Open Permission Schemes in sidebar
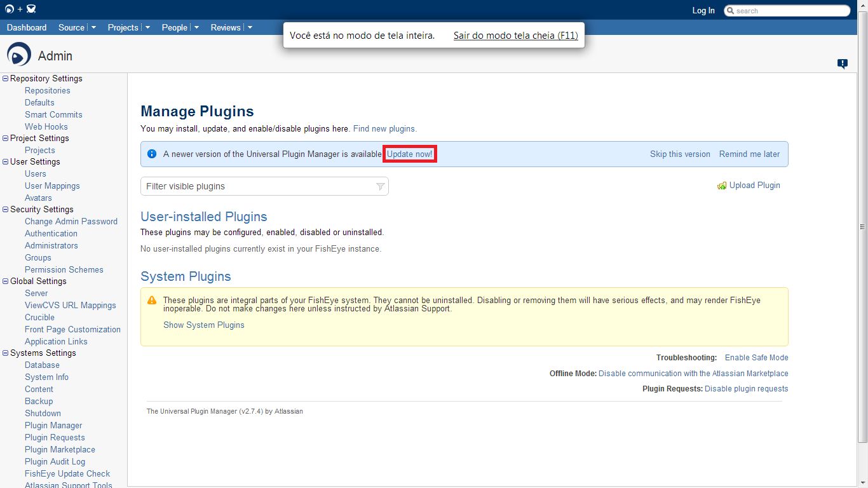The width and height of the screenshot is (868, 488). [64, 270]
